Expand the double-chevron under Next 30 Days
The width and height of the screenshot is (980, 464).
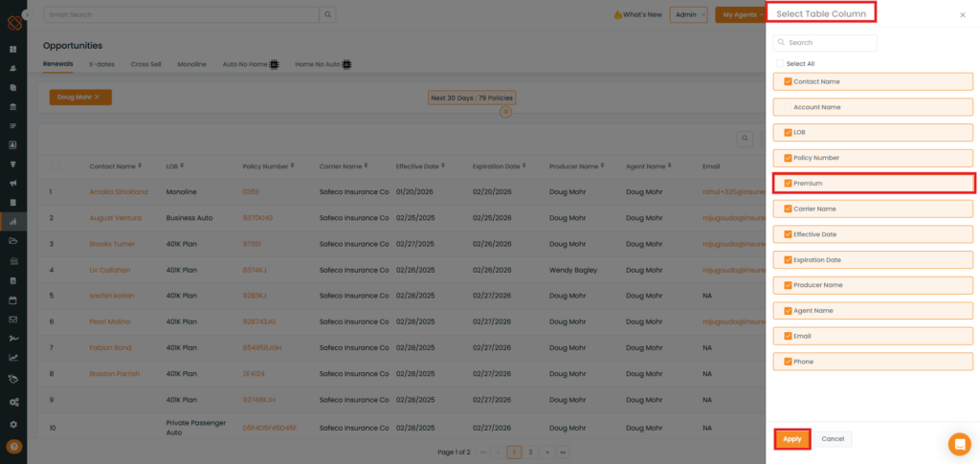506,112
